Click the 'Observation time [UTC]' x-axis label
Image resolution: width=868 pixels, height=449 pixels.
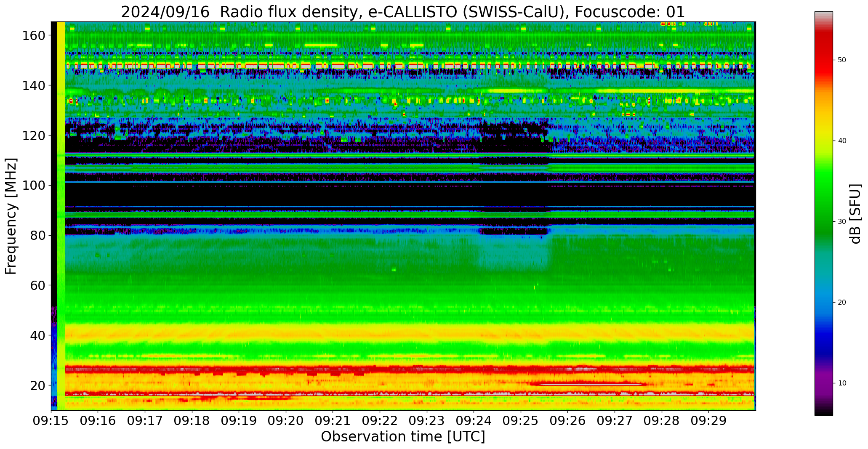click(x=403, y=437)
